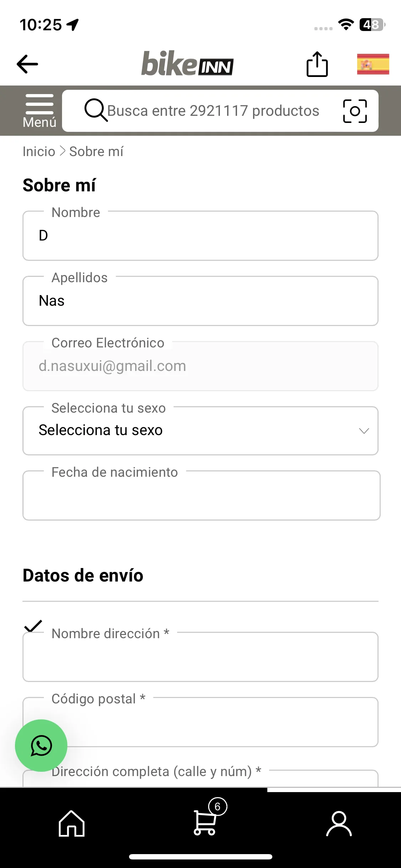Change country via Spain flag icon

pos(373,64)
